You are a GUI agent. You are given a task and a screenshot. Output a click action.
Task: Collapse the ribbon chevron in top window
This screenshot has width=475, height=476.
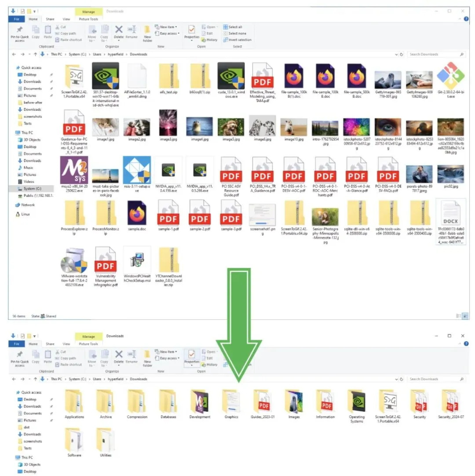[460, 19]
